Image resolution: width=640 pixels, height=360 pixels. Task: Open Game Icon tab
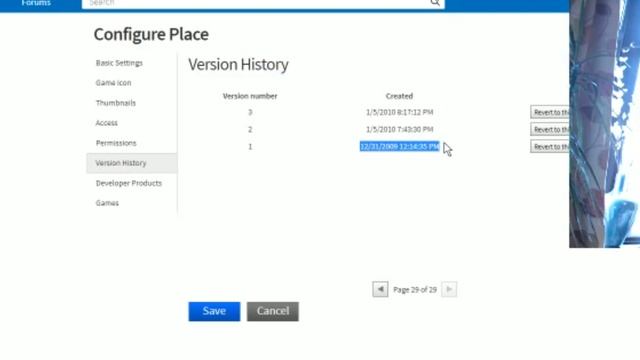[113, 83]
